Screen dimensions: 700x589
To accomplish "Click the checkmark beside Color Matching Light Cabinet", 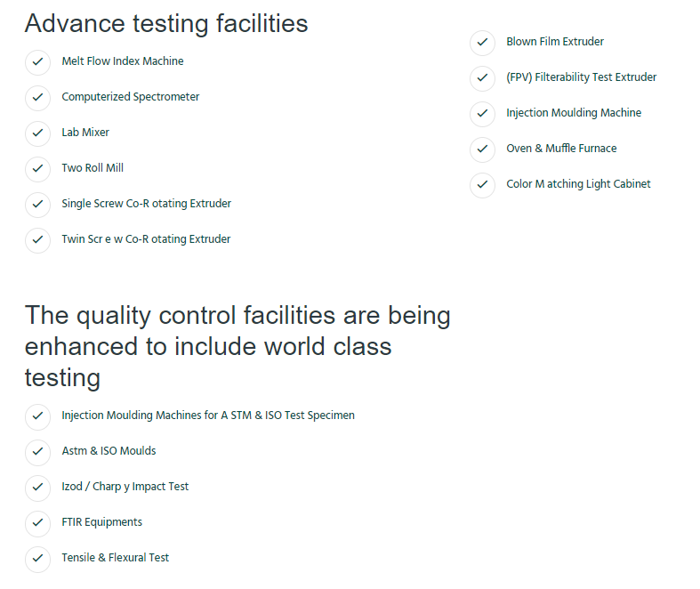I will click(x=482, y=184).
